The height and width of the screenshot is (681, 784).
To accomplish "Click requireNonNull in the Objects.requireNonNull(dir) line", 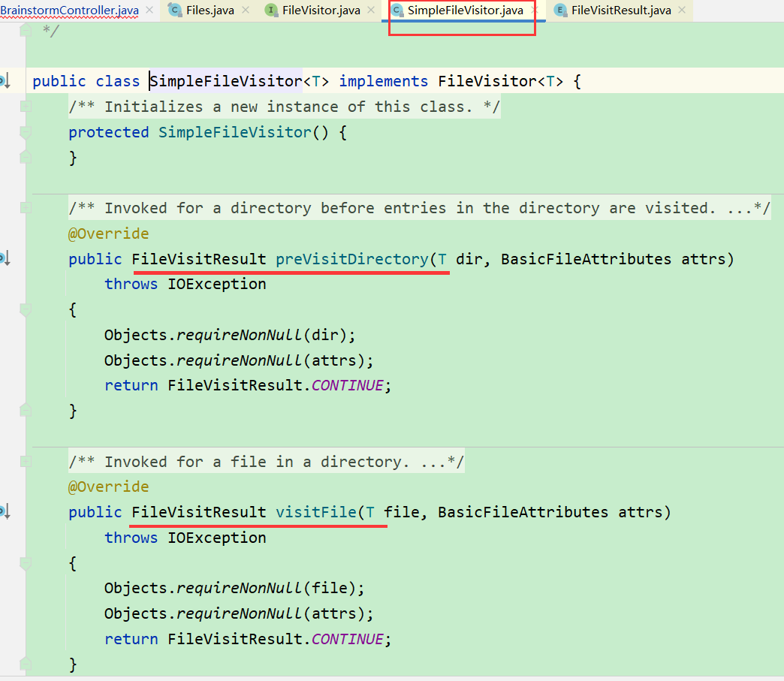I will (239, 335).
